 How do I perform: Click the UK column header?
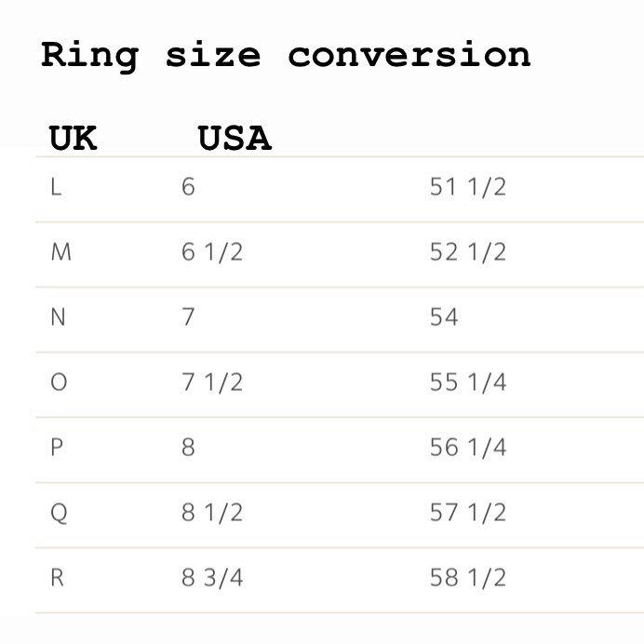point(73,139)
